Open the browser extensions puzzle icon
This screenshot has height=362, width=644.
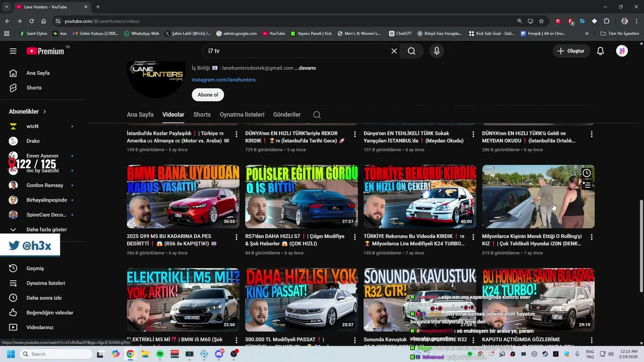[x=606, y=21]
